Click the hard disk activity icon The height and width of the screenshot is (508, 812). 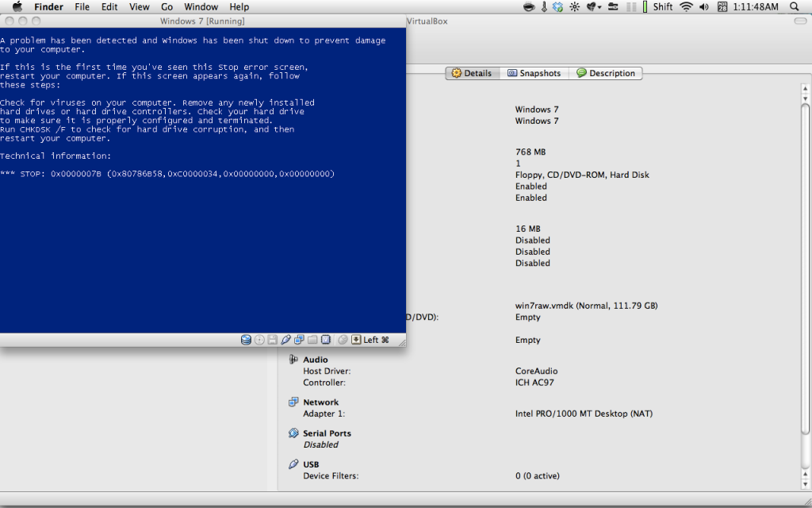[247, 340]
